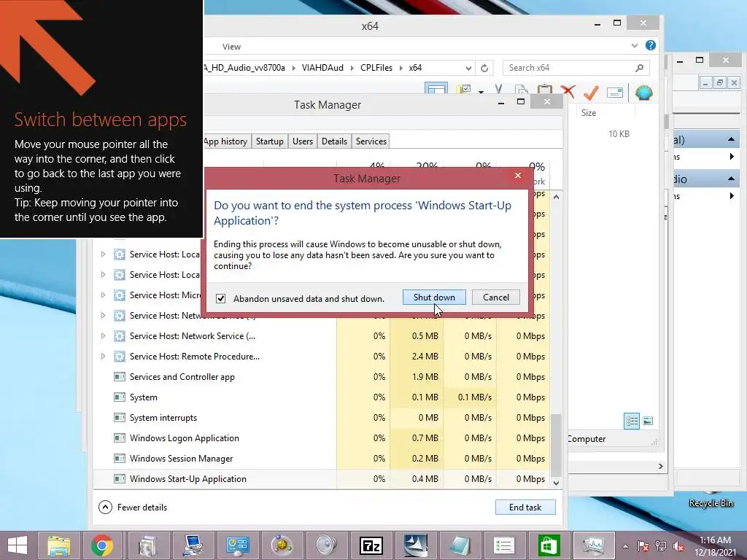Expand Service Host: Micr... process row
The height and width of the screenshot is (560, 747).
coord(103,295)
